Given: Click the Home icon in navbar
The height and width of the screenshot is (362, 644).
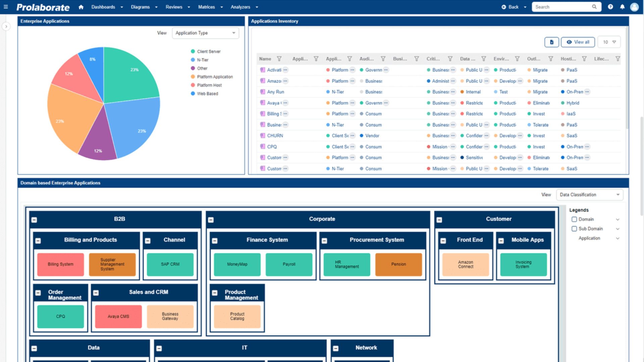Looking at the screenshot, I should tap(81, 7).
